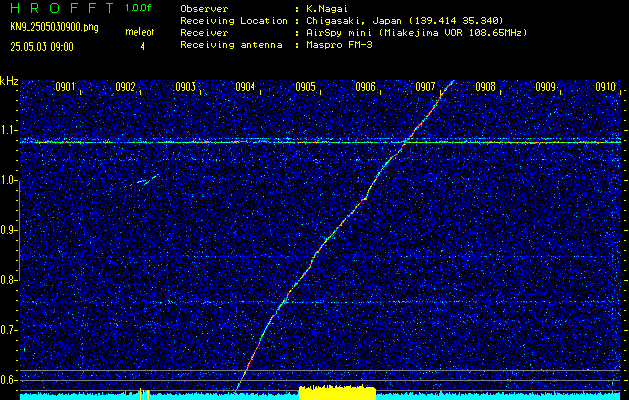Click the date stamp 25.05.03 09:00

pos(42,47)
